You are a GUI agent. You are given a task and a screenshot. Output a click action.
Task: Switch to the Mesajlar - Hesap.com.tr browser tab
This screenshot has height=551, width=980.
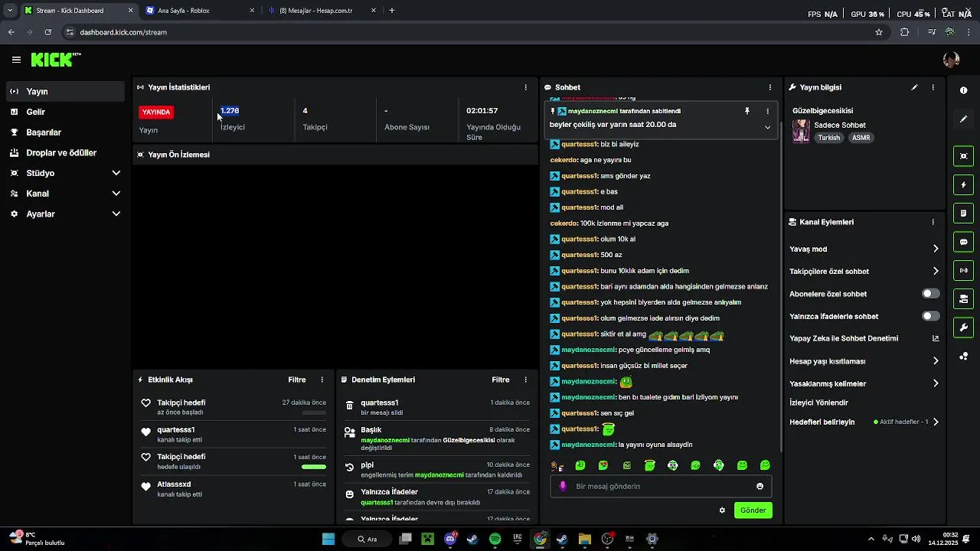[x=322, y=11]
